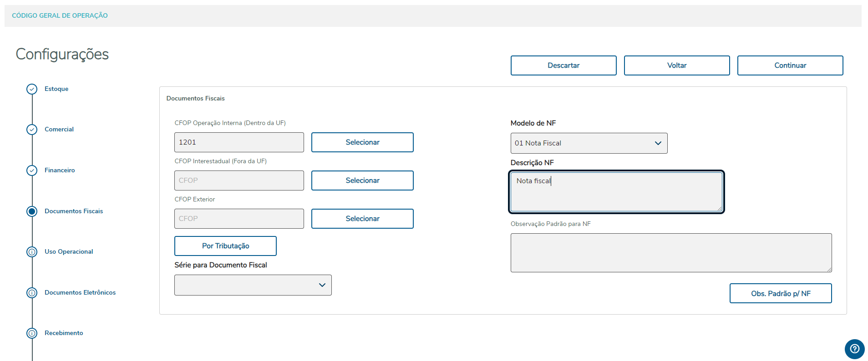Click the Financeiro step checkmark icon
868x361 pixels.
32,170
